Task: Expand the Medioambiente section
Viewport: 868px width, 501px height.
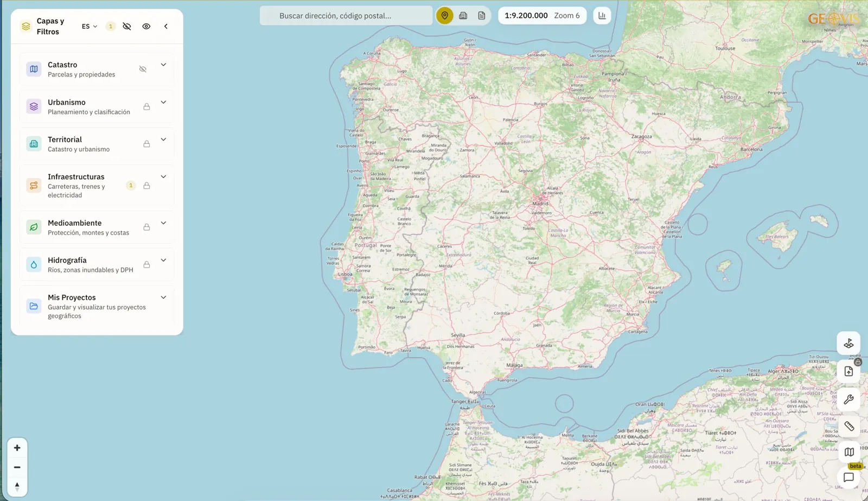Action: [x=163, y=223]
